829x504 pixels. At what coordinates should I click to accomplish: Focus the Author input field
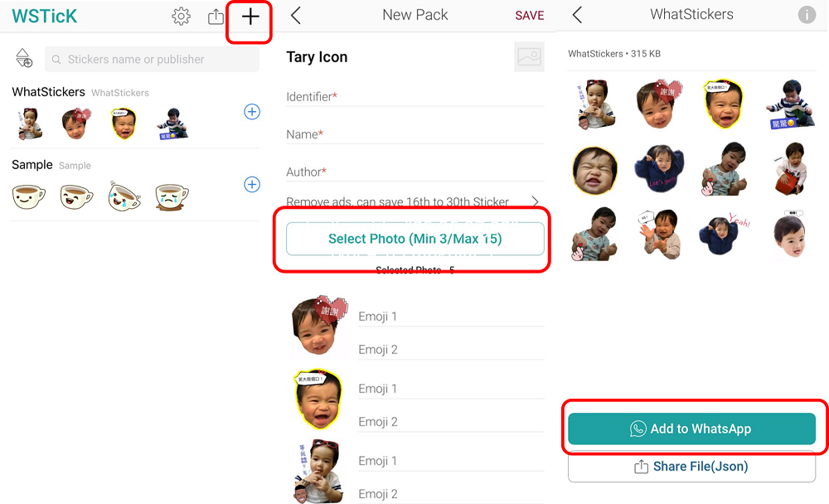(x=414, y=172)
